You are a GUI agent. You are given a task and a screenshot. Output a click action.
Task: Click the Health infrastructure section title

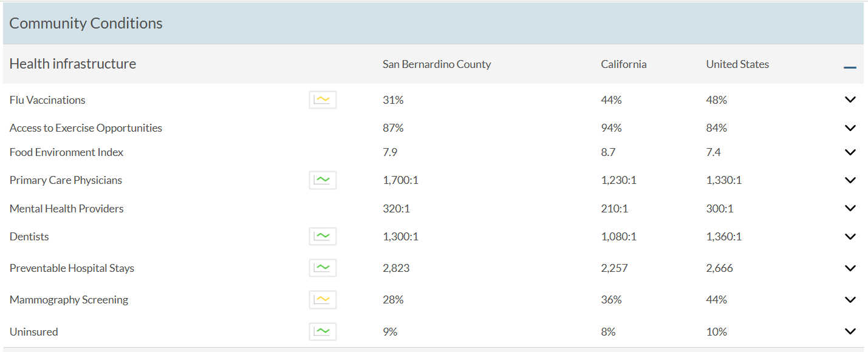point(73,64)
